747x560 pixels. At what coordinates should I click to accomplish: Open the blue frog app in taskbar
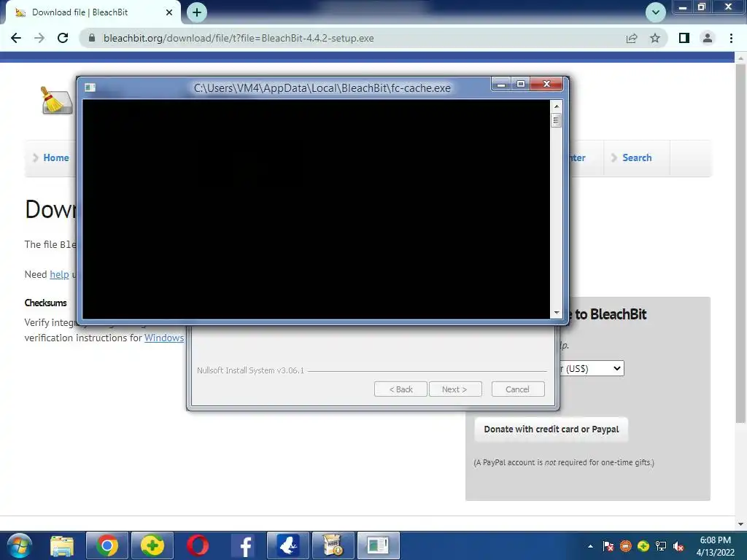point(288,545)
